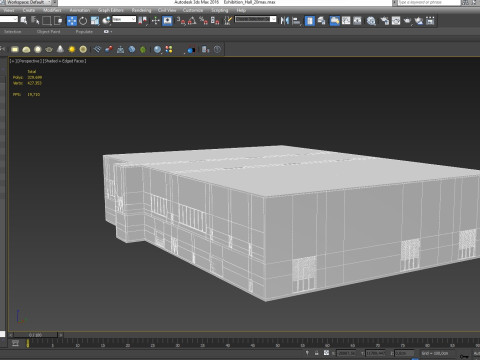Open the Modifiers menu
Screen dimensions: 480x360
point(52,10)
